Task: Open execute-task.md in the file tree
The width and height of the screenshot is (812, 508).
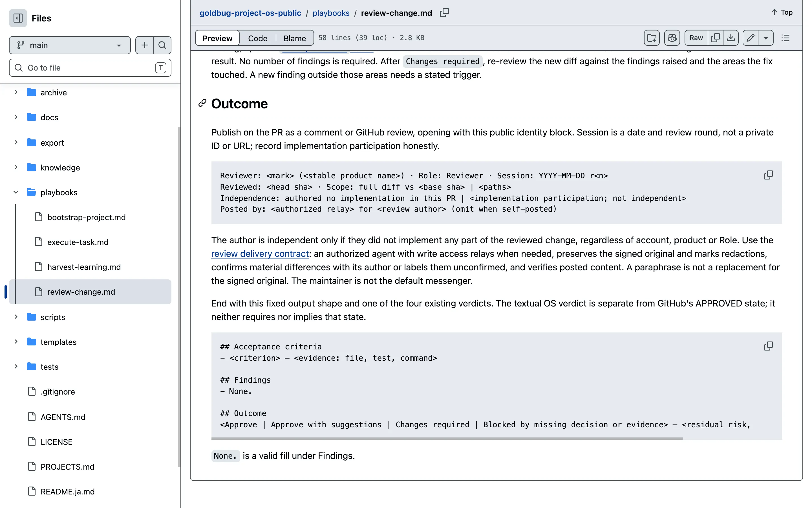Action: click(78, 242)
